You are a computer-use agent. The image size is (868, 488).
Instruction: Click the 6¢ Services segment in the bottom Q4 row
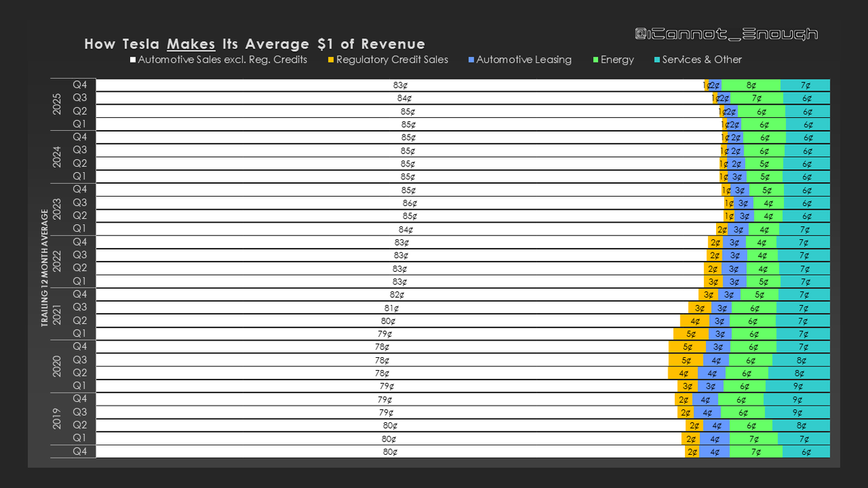807,452
